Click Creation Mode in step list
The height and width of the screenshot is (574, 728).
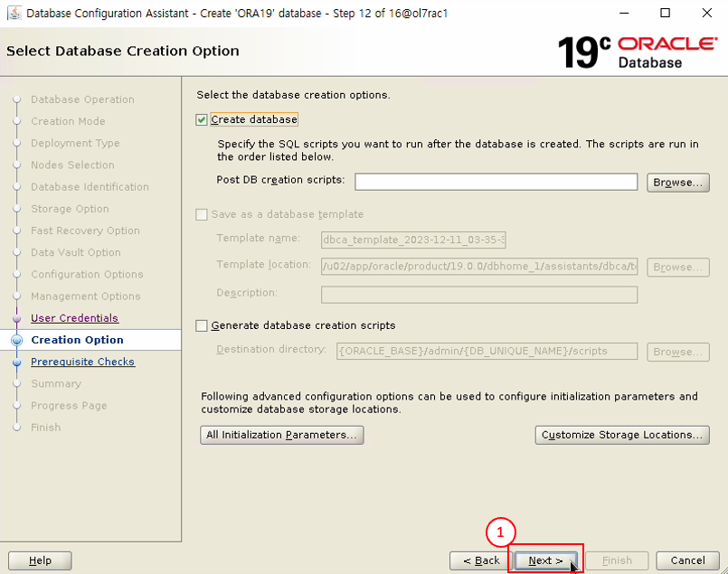click(x=68, y=121)
